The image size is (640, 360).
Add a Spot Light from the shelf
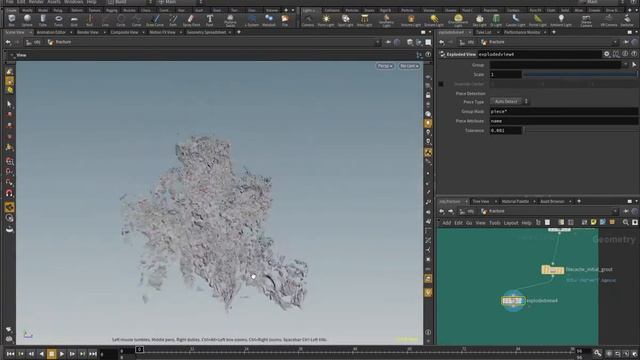(345, 20)
